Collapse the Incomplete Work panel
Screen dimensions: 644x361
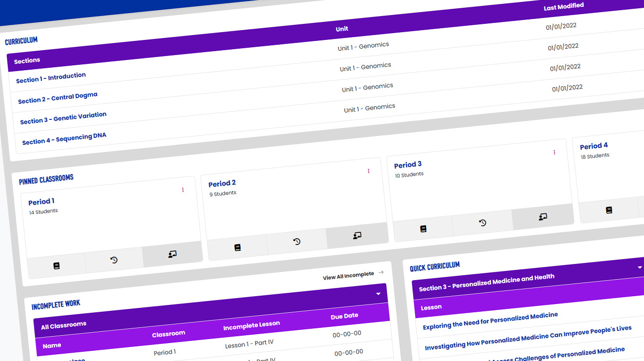click(378, 294)
